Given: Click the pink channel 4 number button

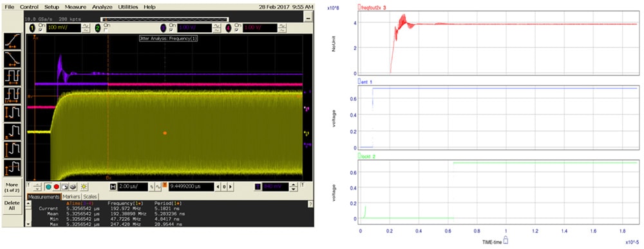Looking at the screenshot, I should click(229, 28).
